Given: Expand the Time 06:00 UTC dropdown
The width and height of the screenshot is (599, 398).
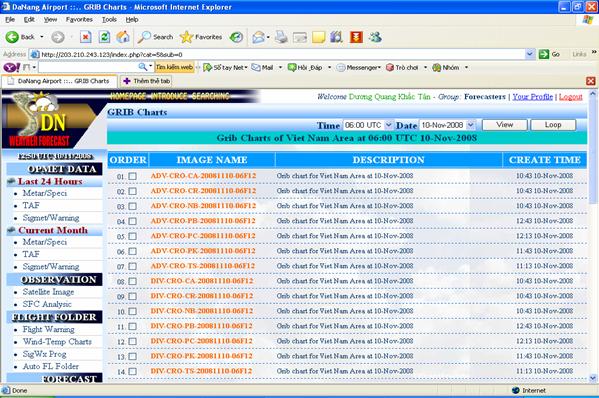Looking at the screenshot, I should click(389, 125).
